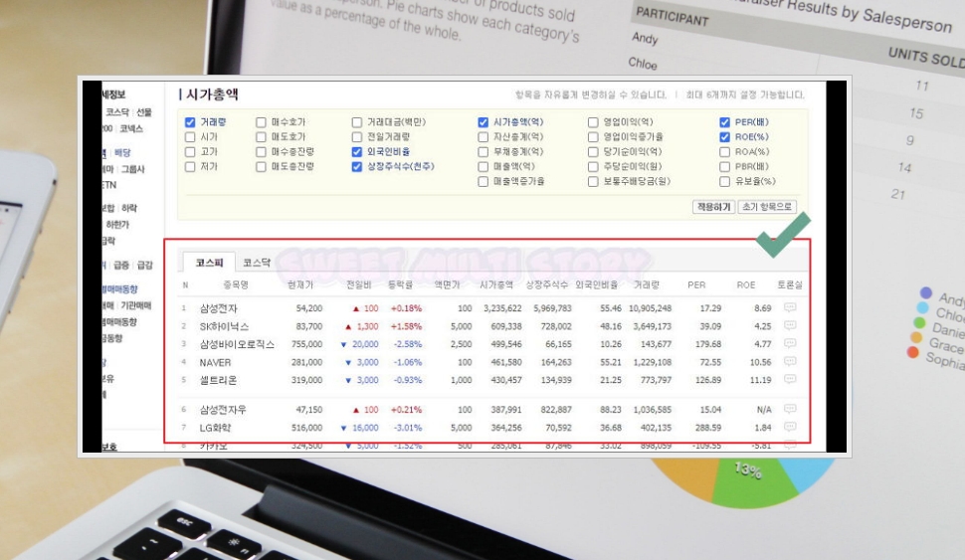Tick the 매도총잔량 checkbox
The height and width of the screenshot is (560, 965).
click(x=261, y=167)
